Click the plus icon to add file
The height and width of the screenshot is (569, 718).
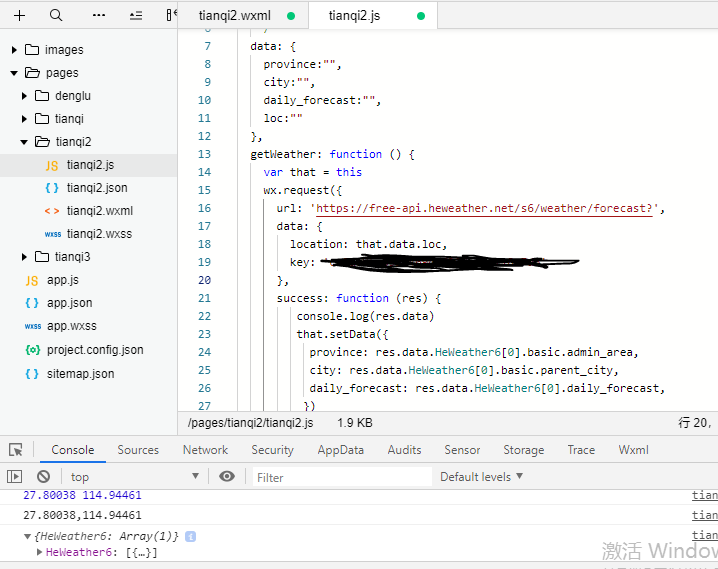click(x=19, y=16)
